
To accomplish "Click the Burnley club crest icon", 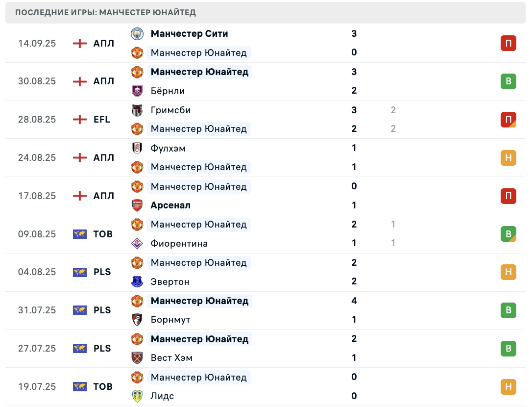I will pyautogui.click(x=137, y=91).
